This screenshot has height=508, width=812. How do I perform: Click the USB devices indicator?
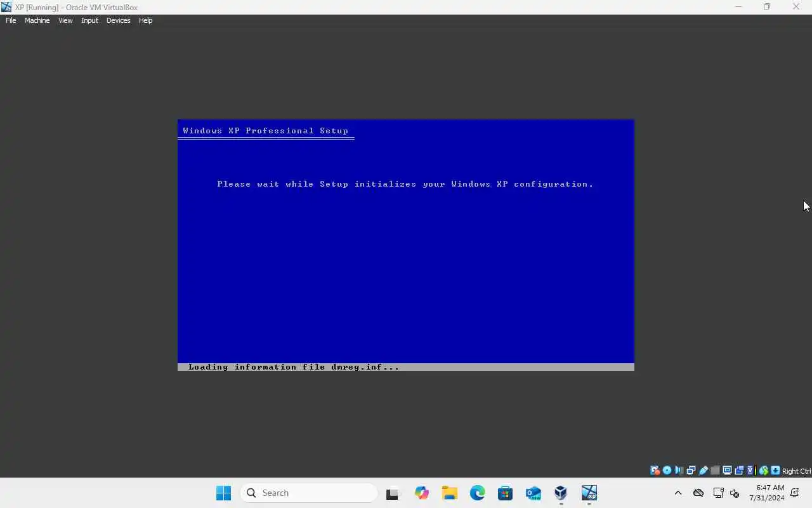pyautogui.click(x=703, y=471)
